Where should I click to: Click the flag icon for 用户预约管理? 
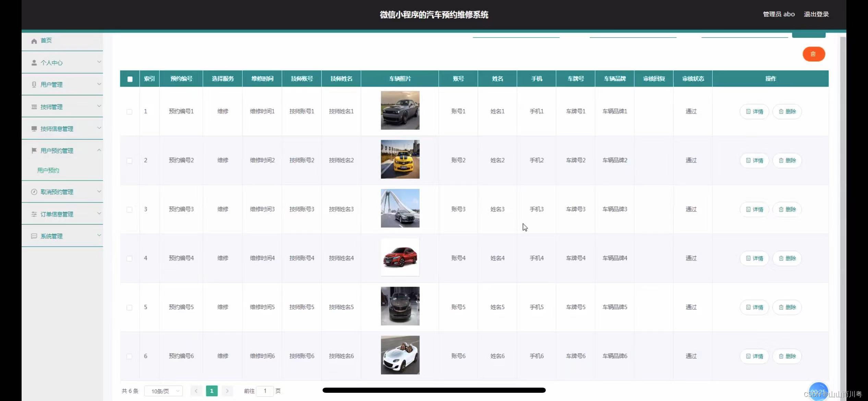(x=34, y=150)
